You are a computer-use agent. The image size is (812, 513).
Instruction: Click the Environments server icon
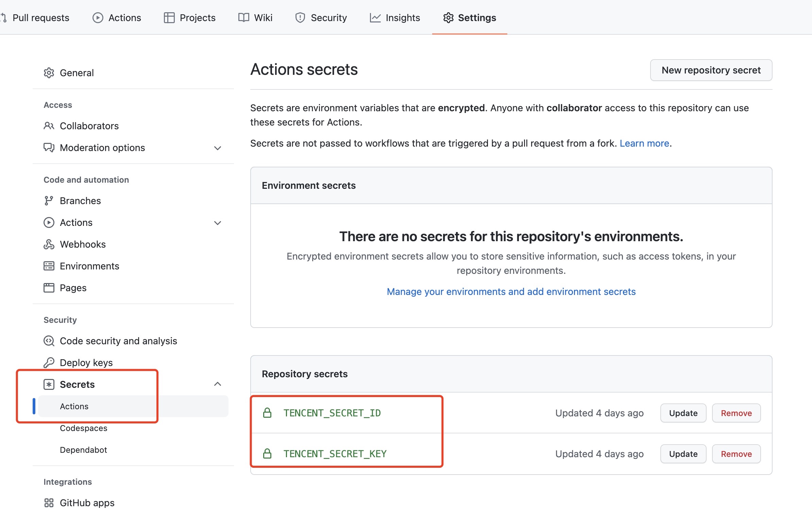coord(49,266)
